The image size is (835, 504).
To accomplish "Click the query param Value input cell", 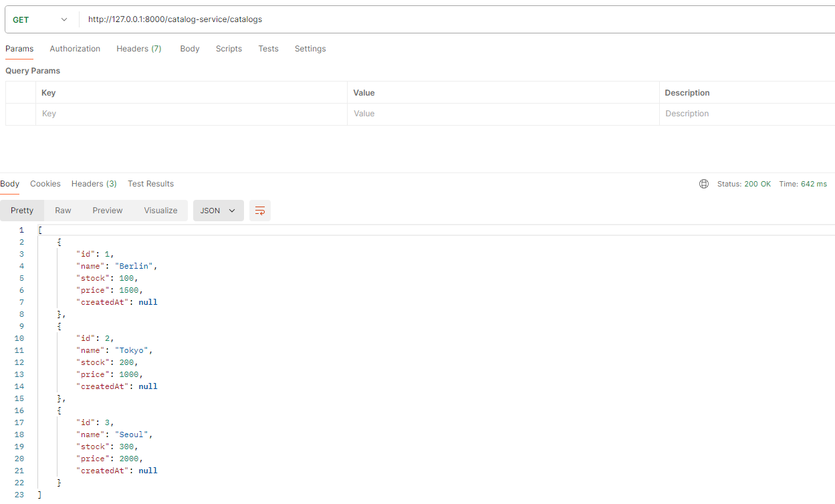I will [x=503, y=114].
